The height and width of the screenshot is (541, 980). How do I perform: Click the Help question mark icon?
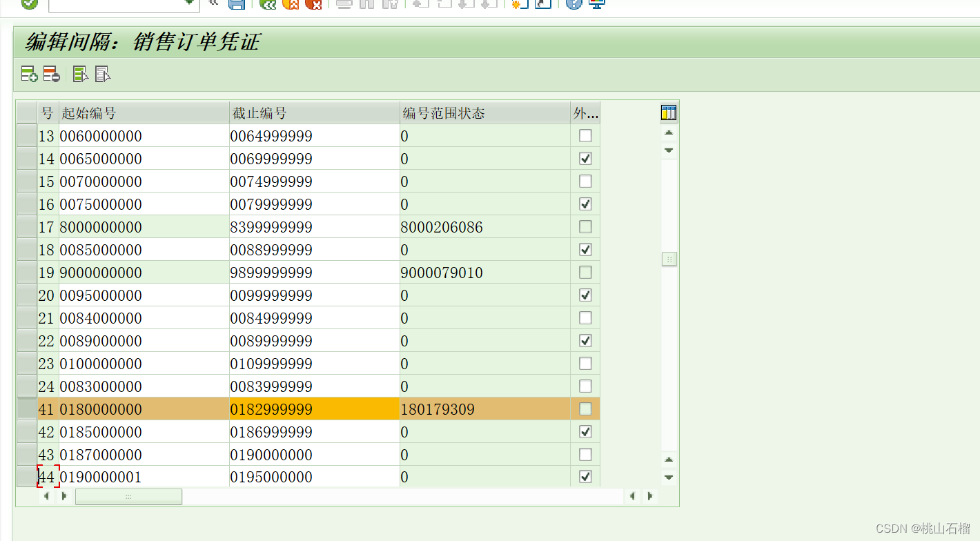[x=574, y=5]
